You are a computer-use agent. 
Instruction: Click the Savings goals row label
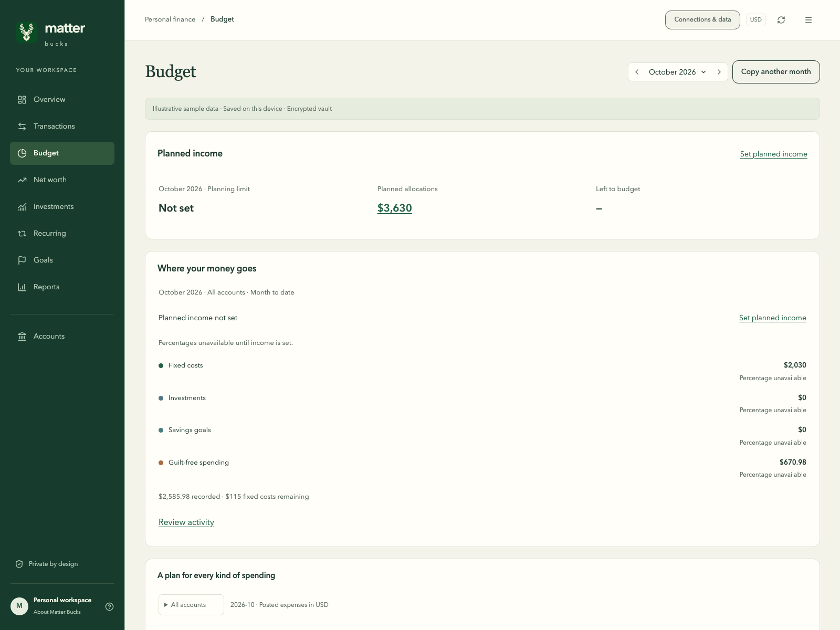[190, 430]
